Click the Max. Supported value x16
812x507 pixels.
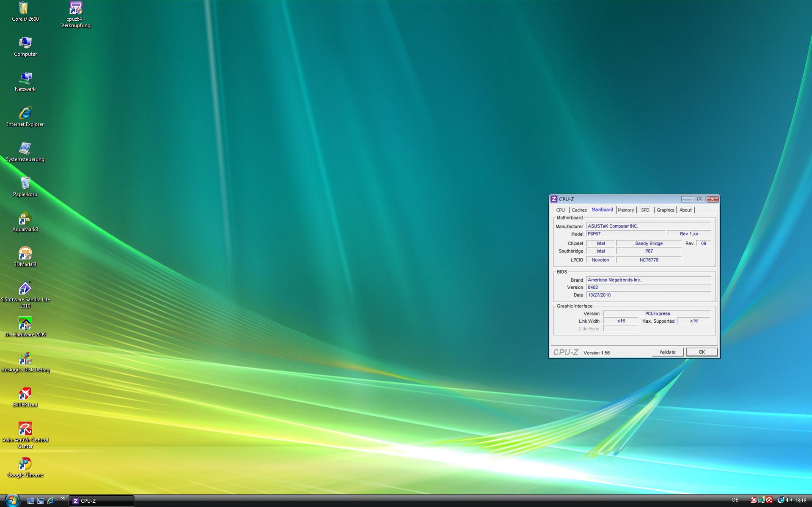click(x=694, y=321)
